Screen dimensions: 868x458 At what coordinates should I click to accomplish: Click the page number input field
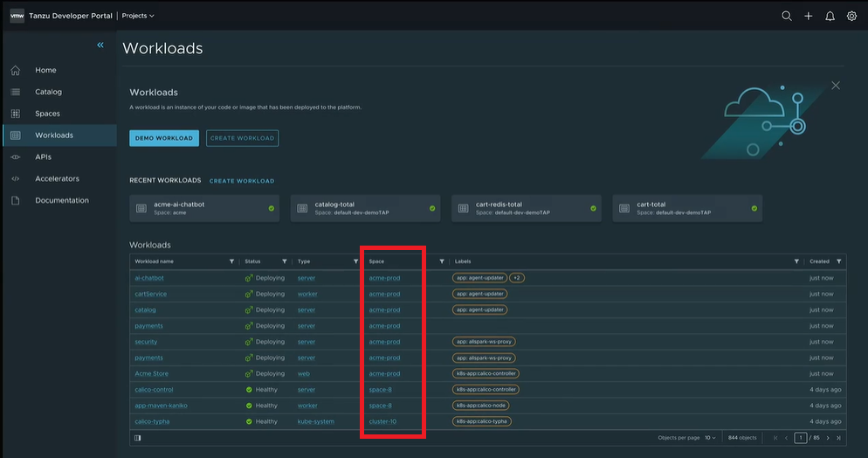(x=800, y=437)
